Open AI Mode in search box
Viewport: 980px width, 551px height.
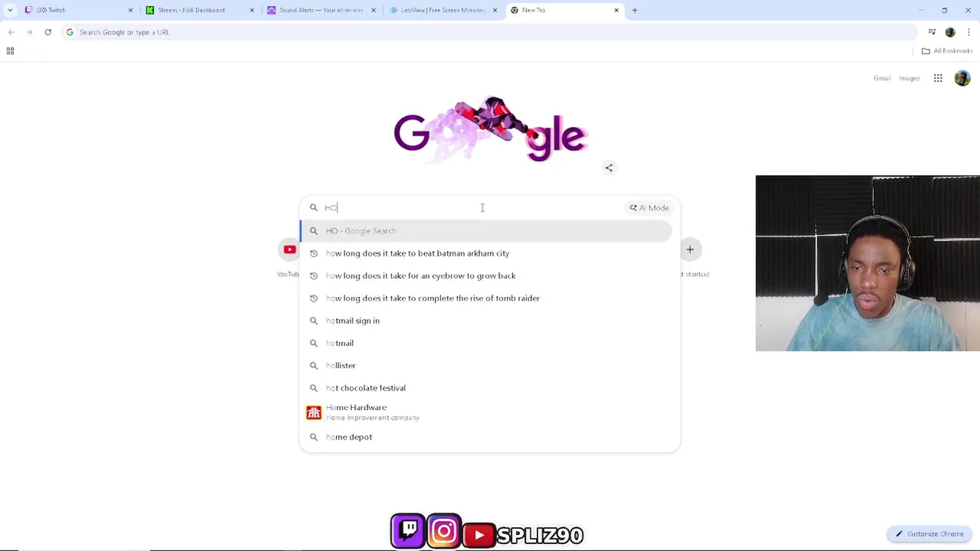pyautogui.click(x=649, y=207)
